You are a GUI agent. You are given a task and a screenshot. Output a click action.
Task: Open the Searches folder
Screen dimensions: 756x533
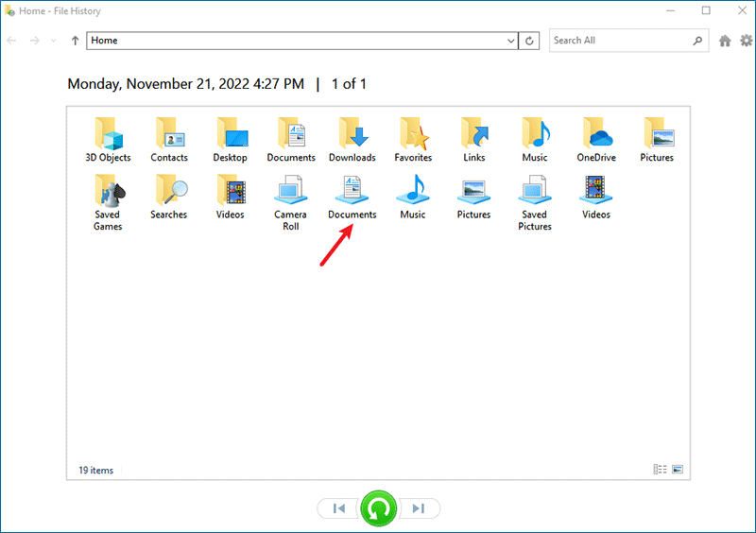[169, 197]
